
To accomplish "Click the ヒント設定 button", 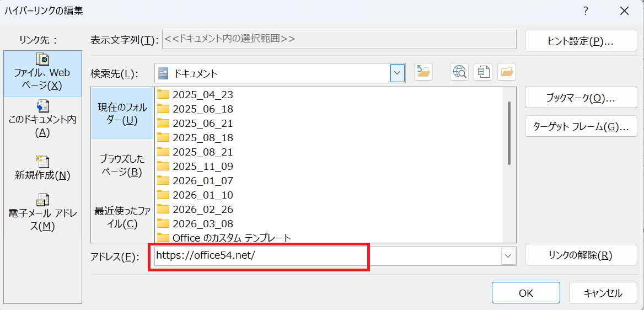I will click(581, 40).
